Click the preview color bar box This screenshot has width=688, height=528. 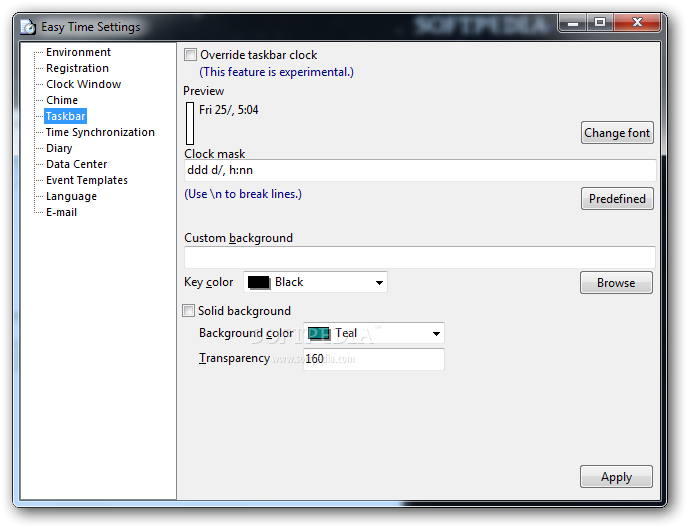click(x=190, y=123)
